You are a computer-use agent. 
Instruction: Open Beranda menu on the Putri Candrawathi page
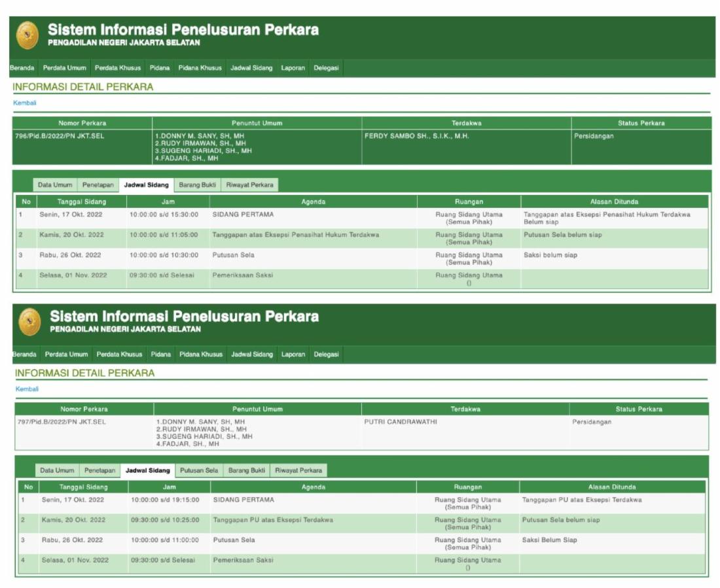pos(24,355)
